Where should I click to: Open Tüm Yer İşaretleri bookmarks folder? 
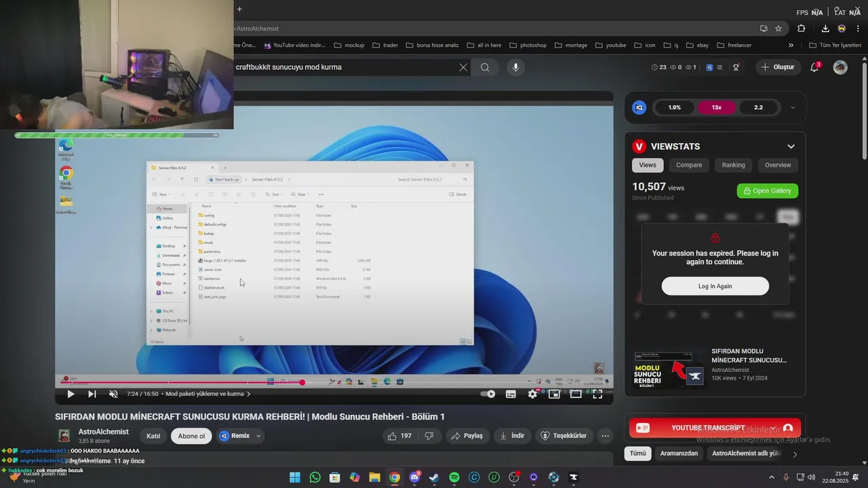click(835, 45)
